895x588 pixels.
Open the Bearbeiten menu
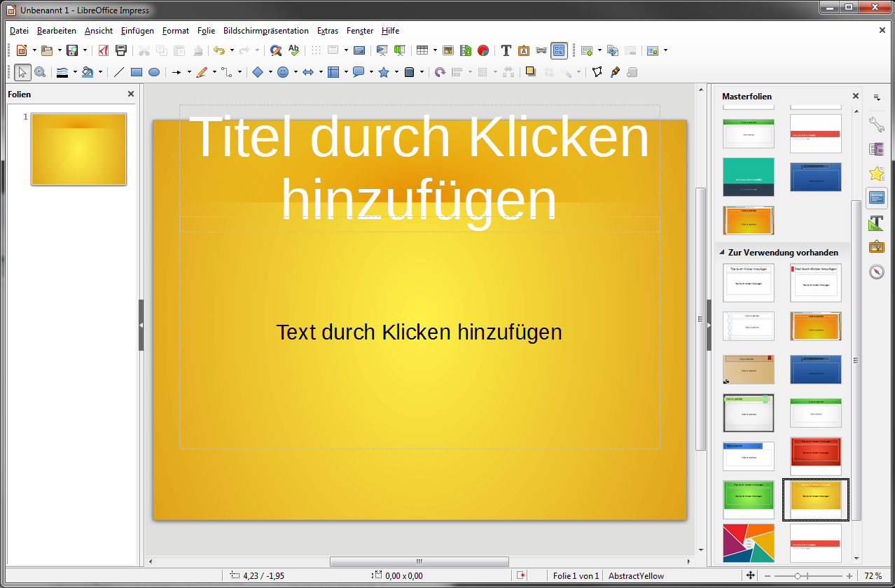[x=57, y=31]
